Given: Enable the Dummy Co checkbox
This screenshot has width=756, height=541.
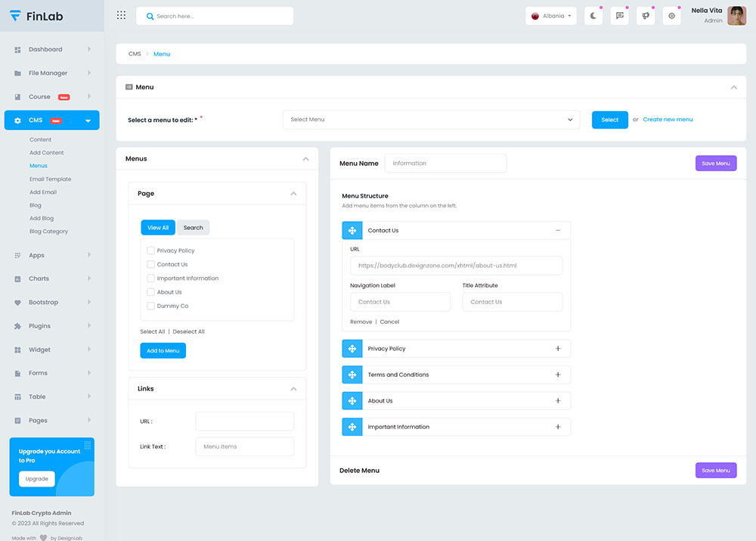Looking at the screenshot, I should pos(151,306).
